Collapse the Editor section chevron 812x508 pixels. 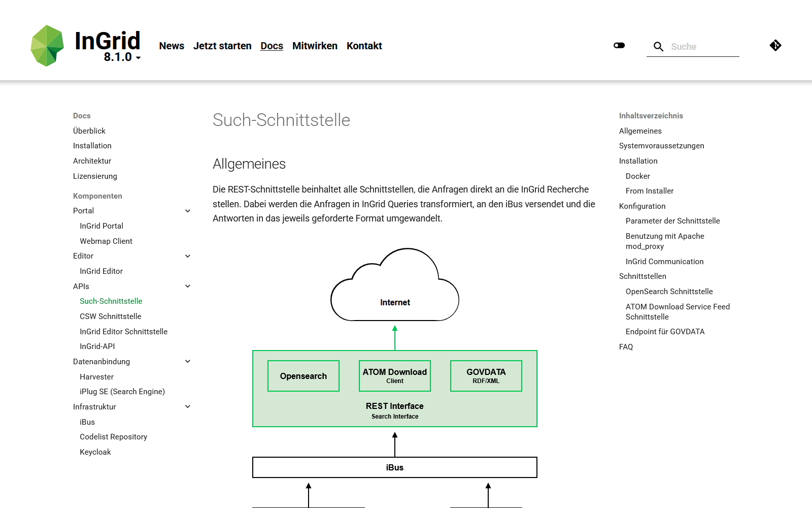[188, 256]
